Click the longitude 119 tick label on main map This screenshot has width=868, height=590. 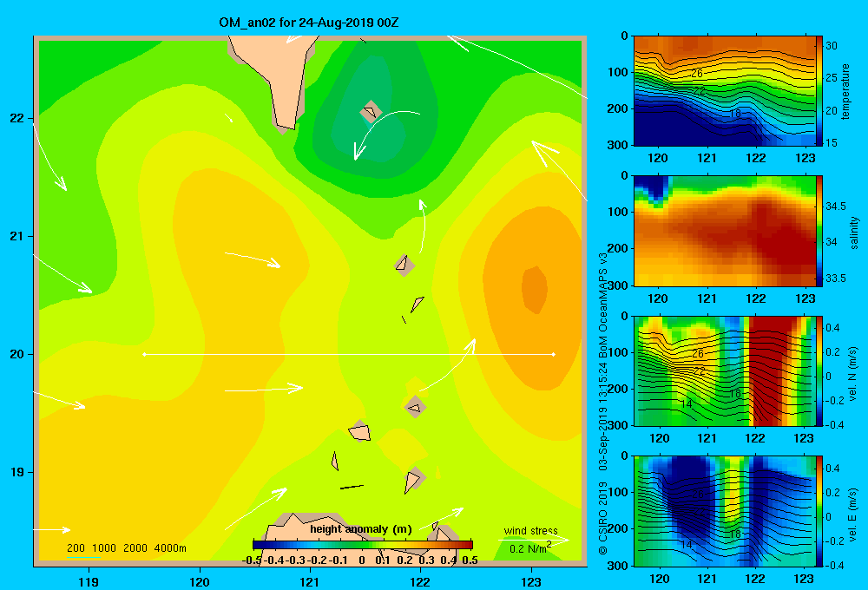tap(89, 581)
